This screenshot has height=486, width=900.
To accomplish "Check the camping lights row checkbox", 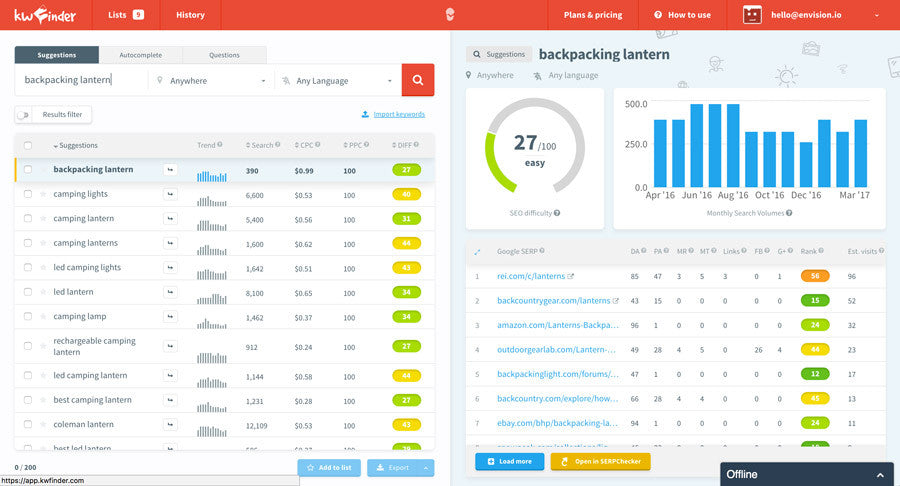I will pyautogui.click(x=28, y=194).
